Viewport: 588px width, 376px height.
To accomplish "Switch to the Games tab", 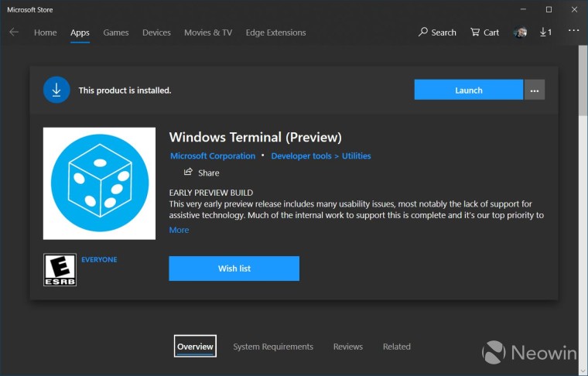I will (116, 32).
